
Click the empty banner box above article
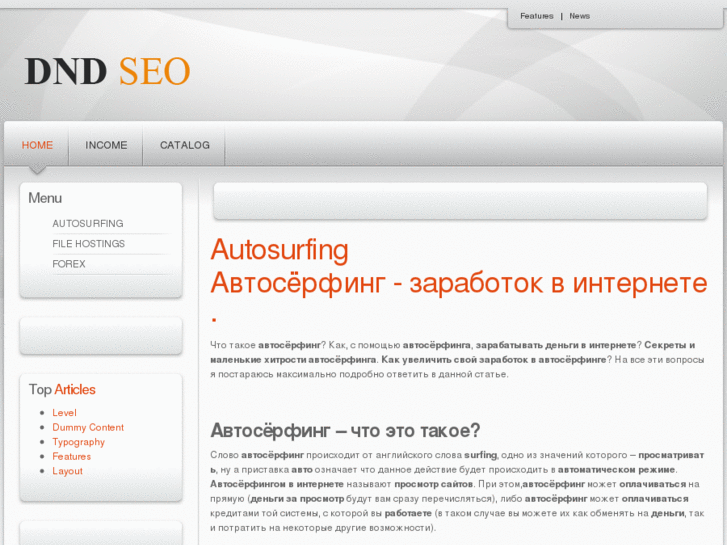460,201
